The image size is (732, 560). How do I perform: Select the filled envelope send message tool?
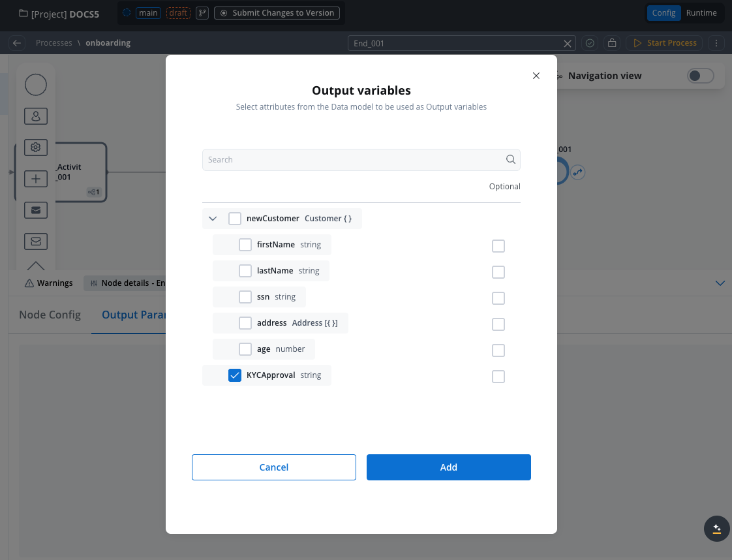click(x=36, y=210)
